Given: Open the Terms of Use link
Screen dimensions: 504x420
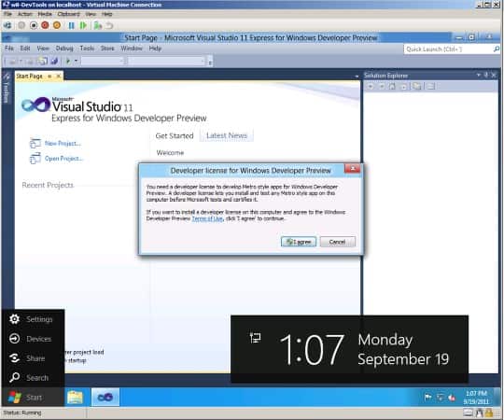Looking at the screenshot, I should coord(207,218).
